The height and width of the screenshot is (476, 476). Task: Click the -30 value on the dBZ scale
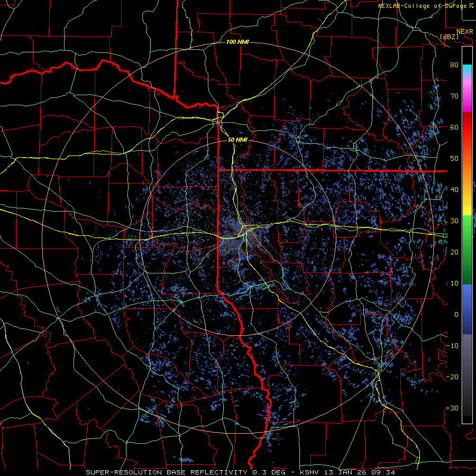pos(452,408)
